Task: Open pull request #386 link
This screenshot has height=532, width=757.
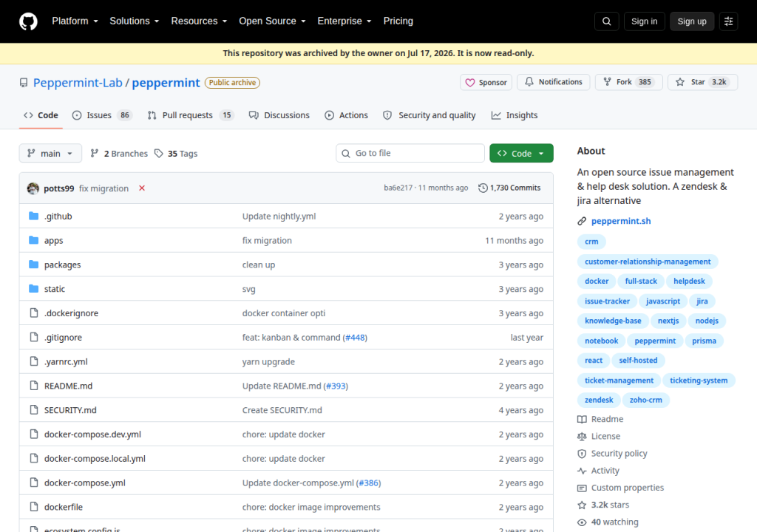Action: point(368,482)
